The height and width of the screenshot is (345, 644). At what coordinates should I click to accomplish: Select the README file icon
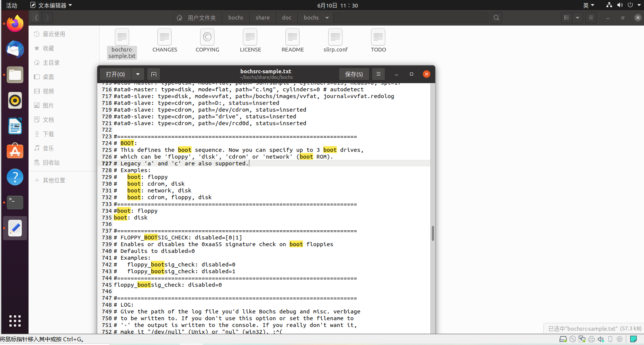(293, 41)
